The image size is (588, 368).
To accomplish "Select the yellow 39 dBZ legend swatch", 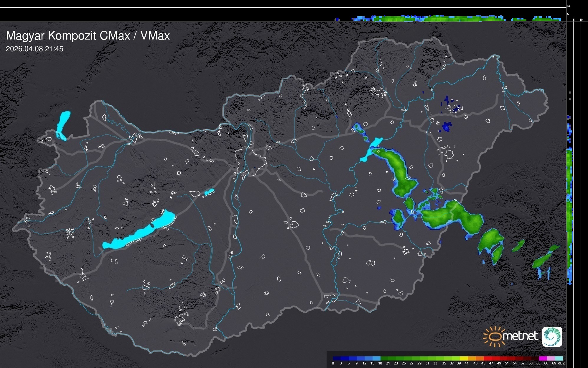I will pyautogui.click(x=464, y=358).
